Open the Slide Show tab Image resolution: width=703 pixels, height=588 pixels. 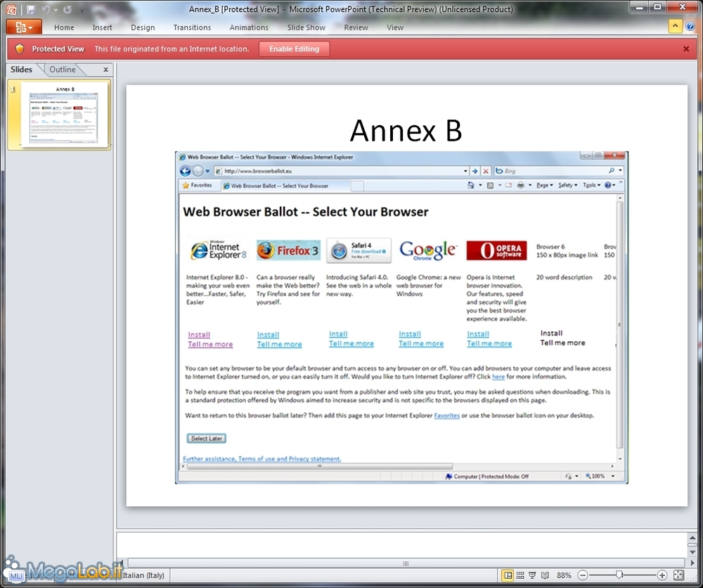(x=307, y=27)
